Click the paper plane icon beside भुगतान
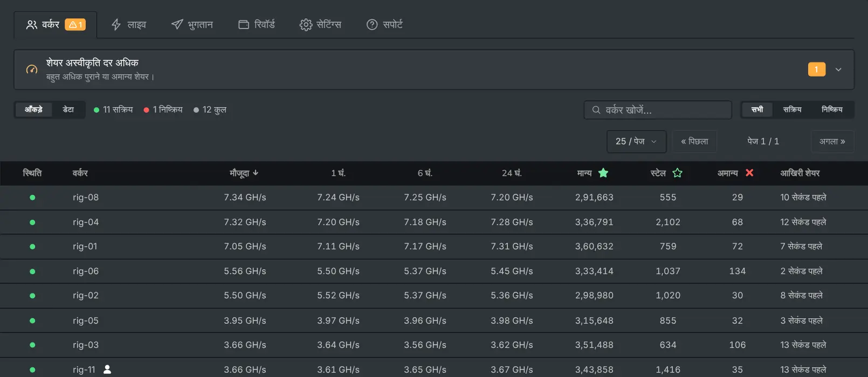 pyautogui.click(x=177, y=25)
